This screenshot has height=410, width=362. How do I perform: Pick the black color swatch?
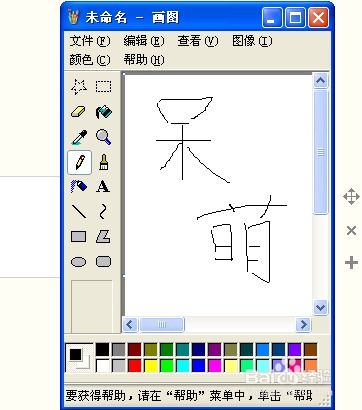coord(102,350)
